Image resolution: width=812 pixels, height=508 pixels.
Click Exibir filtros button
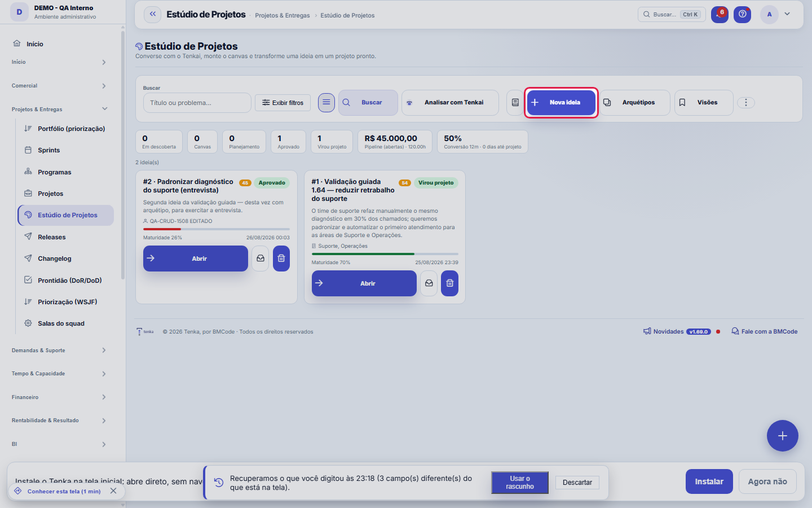click(283, 103)
